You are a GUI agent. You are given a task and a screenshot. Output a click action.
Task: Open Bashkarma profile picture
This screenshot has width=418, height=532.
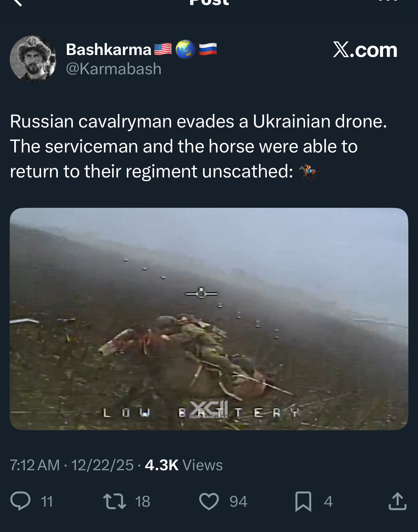click(x=33, y=59)
